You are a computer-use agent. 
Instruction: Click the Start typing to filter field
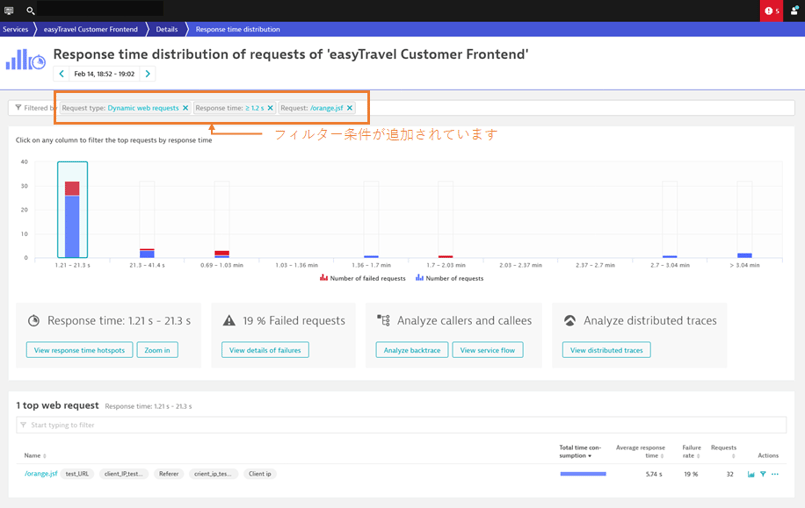401,425
